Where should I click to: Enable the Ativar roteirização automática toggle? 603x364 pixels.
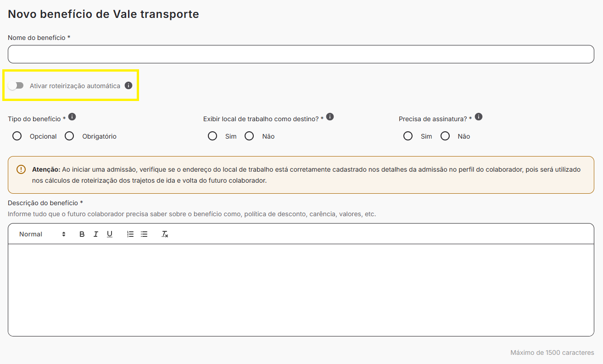coord(16,85)
